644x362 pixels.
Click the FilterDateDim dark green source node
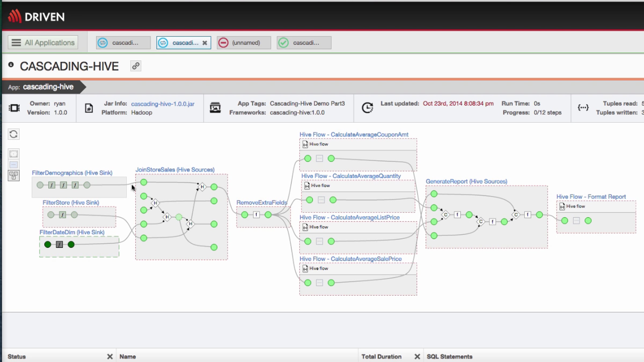click(48, 245)
